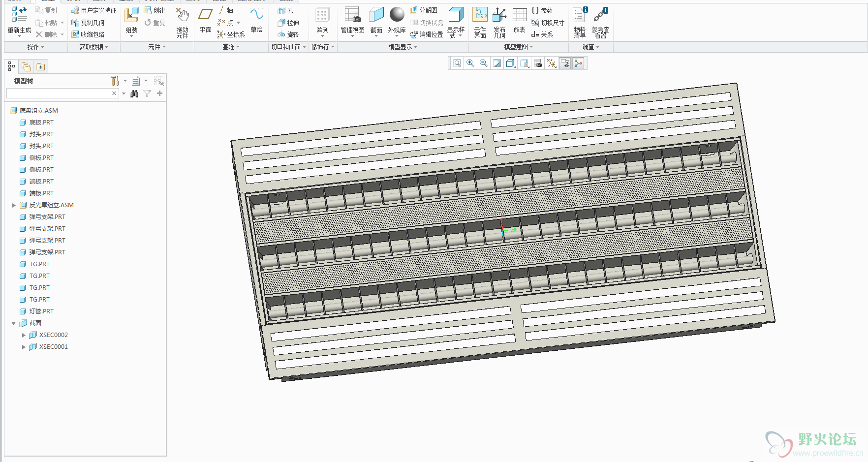Click the Regenerate (重新生成) icon
The width and height of the screenshot is (868, 462).
(19, 15)
